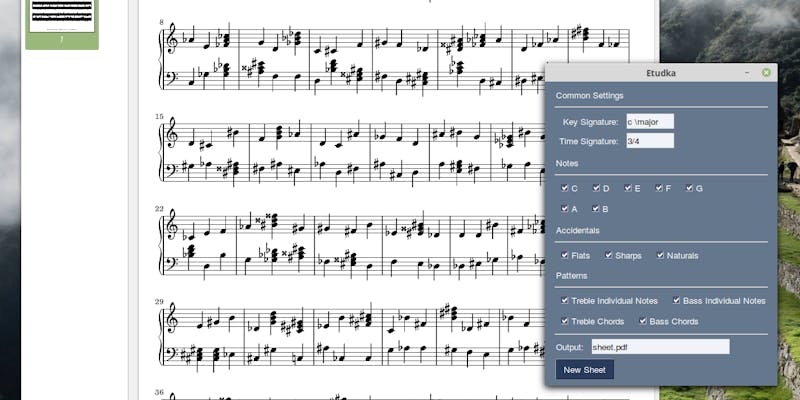Click the Key Signature input field
The height and width of the screenshot is (400, 800).
tap(650, 121)
